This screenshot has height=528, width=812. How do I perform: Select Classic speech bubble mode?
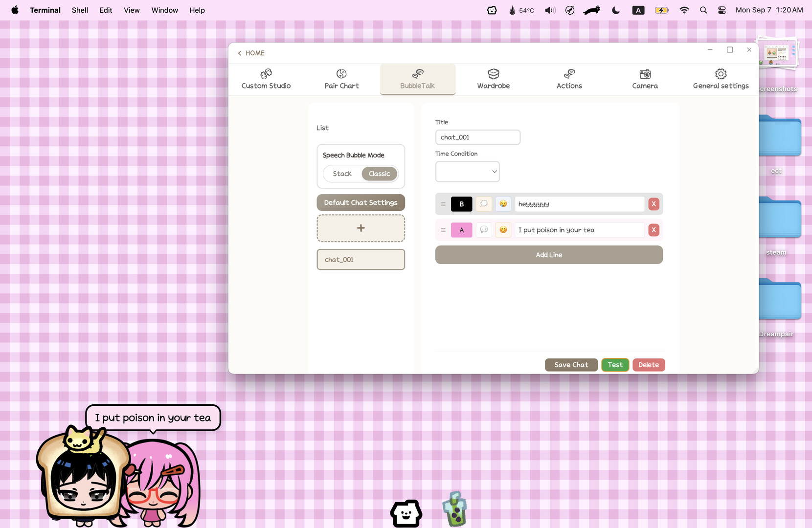[379, 174]
